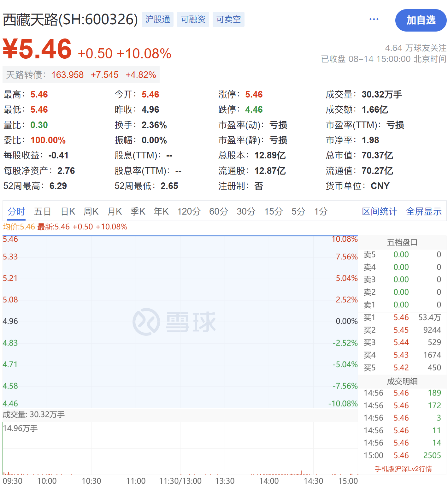Switch to the 120分 chart tab

point(189,211)
